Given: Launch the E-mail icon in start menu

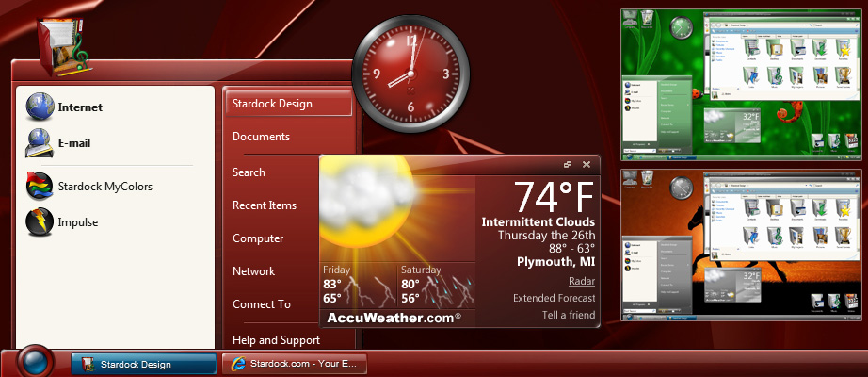Looking at the screenshot, I should pyautogui.click(x=40, y=143).
